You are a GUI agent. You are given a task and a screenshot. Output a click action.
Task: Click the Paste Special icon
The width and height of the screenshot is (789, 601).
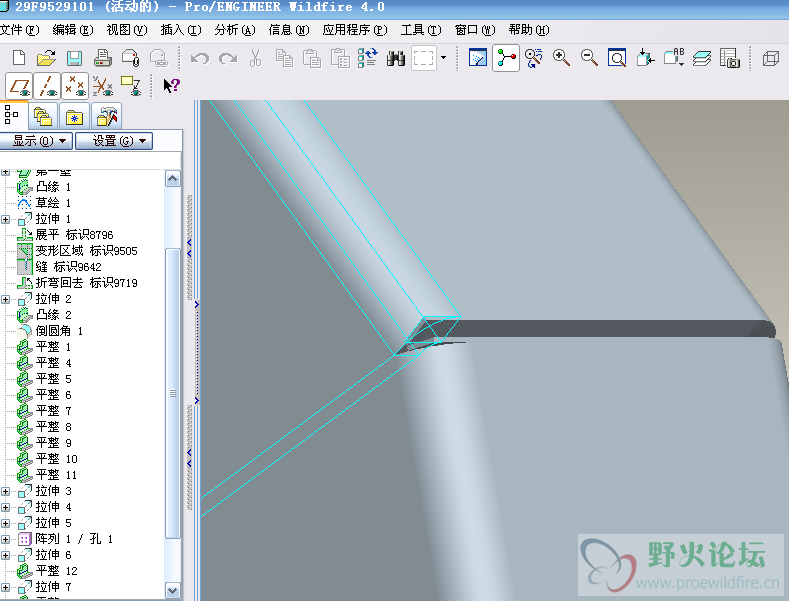[340, 58]
